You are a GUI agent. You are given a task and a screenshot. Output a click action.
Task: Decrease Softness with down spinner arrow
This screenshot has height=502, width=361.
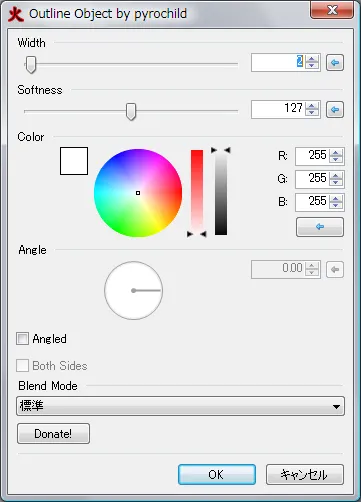click(x=312, y=113)
